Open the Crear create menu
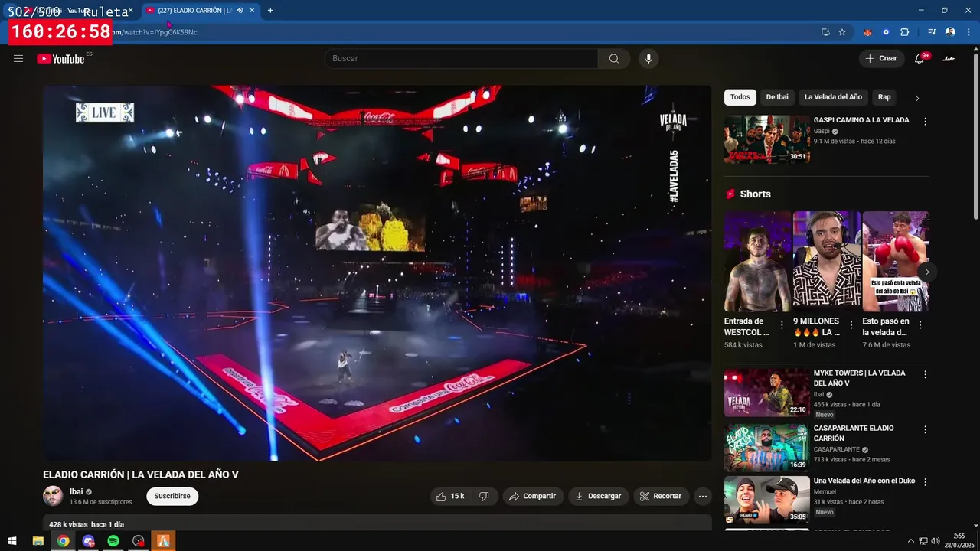980x551 pixels. click(881, 58)
